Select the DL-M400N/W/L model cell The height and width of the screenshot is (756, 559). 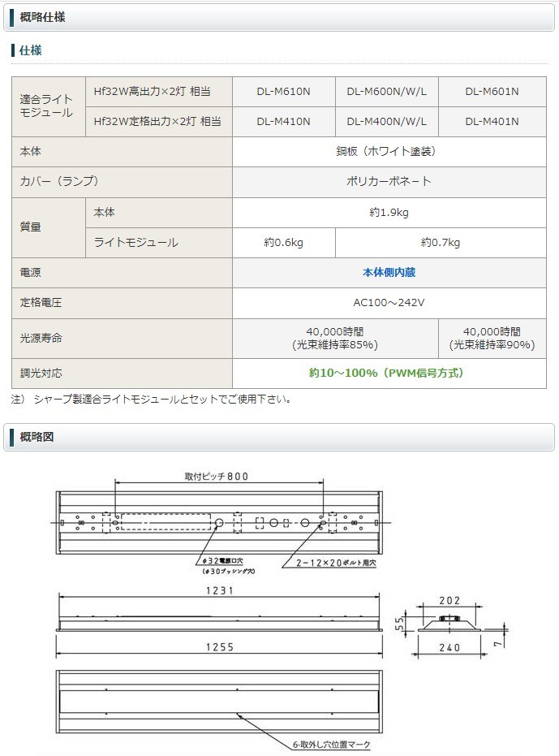pos(386,122)
